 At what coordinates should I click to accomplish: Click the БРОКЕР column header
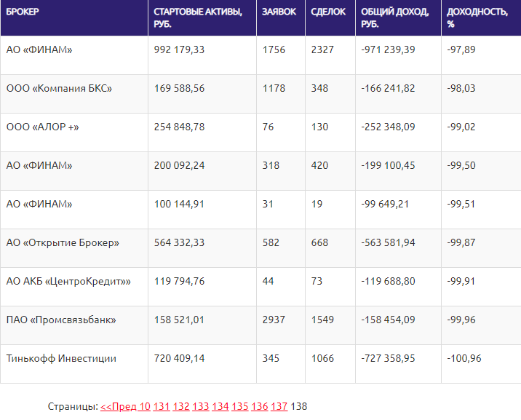pos(74,17)
